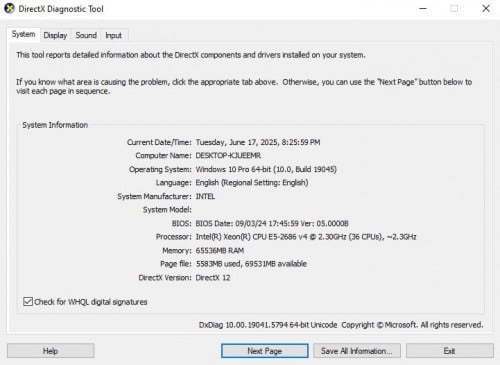This screenshot has height=365, width=500.
Task: Click the DirectX 12 version value
Action: pos(213,278)
